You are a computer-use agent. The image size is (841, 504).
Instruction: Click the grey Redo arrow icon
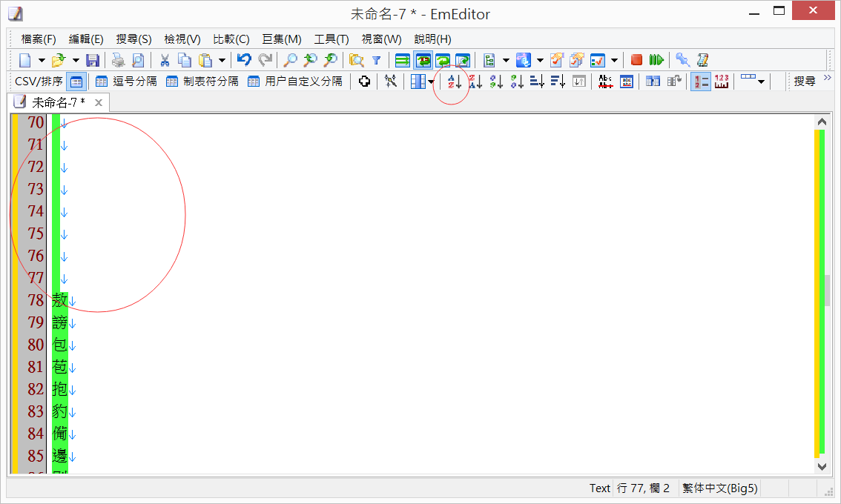(265, 60)
